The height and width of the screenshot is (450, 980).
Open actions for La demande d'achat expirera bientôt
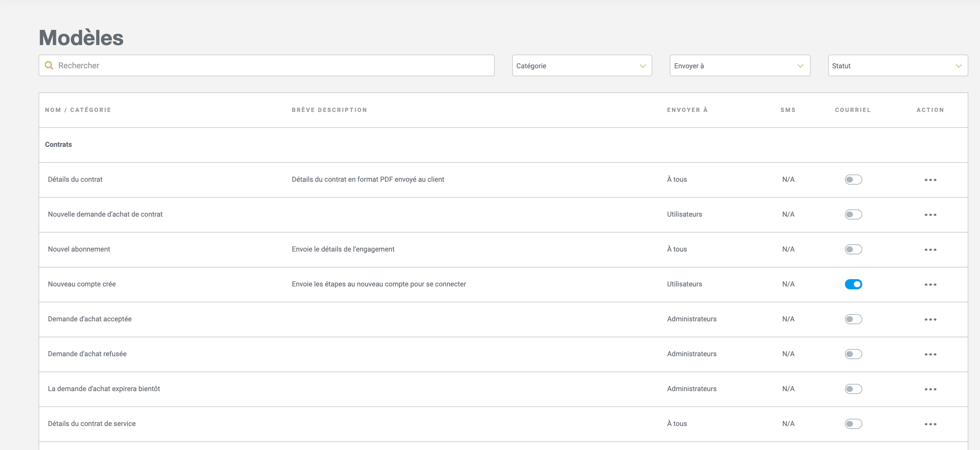coord(930,389)
